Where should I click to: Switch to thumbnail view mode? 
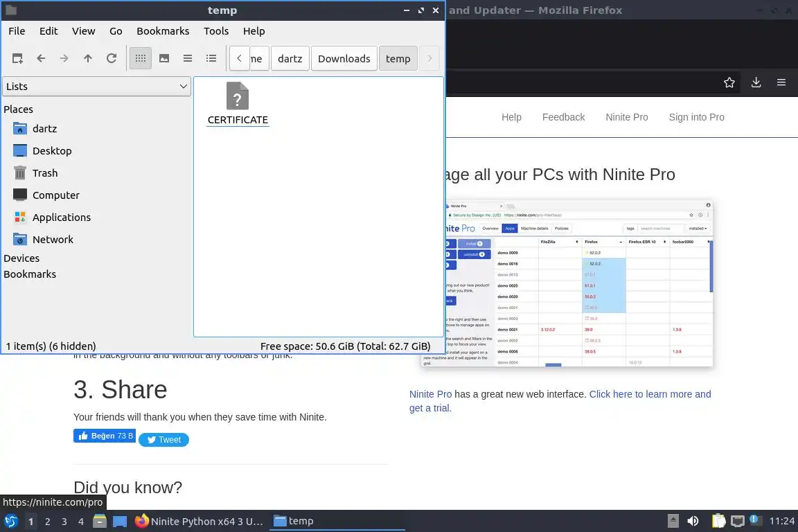[164, 59]
